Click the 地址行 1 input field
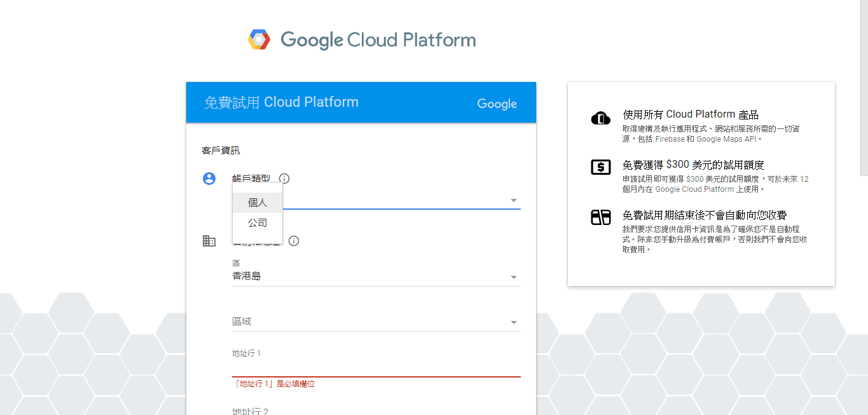868x415 pixels. tap(376, 367)
